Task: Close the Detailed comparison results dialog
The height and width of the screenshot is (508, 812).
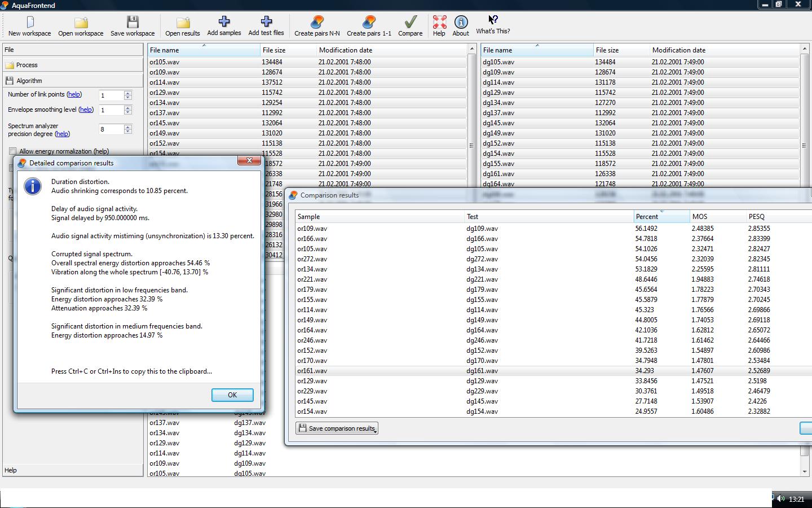Action: tap(249, 161)
